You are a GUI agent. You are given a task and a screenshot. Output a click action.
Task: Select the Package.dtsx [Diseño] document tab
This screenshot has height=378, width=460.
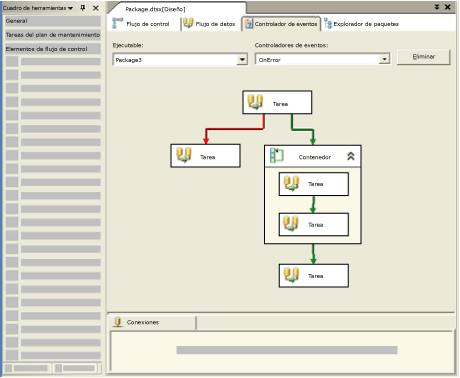pyautogui.click(x=155, y=9)
